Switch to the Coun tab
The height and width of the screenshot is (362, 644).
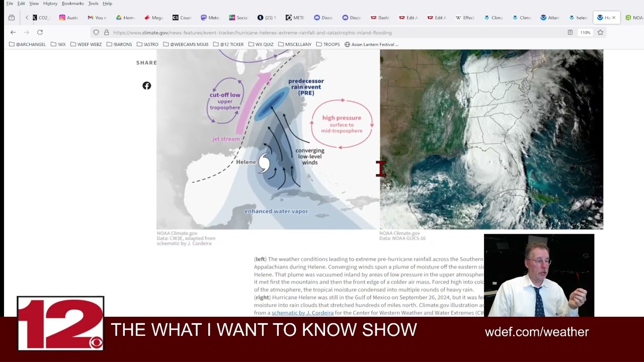182,18
